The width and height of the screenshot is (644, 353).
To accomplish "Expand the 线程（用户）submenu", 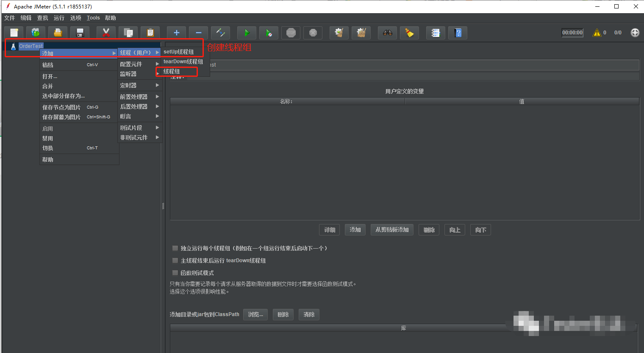I will click(x=139, y=53).
